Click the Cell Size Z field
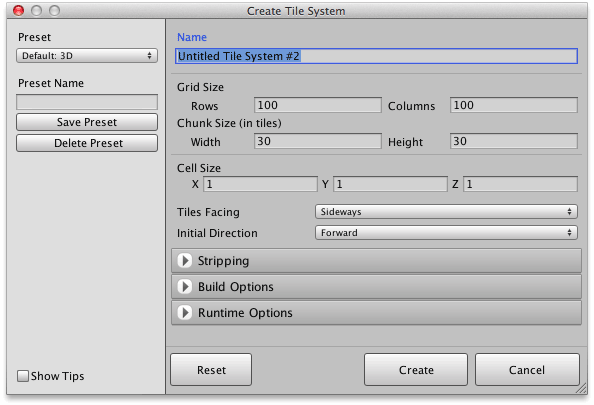 521,184
